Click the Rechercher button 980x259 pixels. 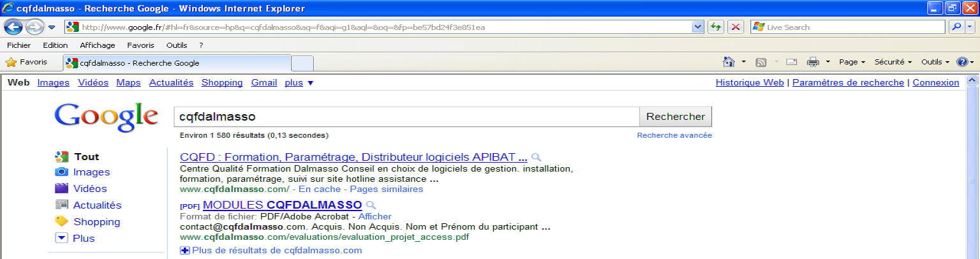click(676, 117)
